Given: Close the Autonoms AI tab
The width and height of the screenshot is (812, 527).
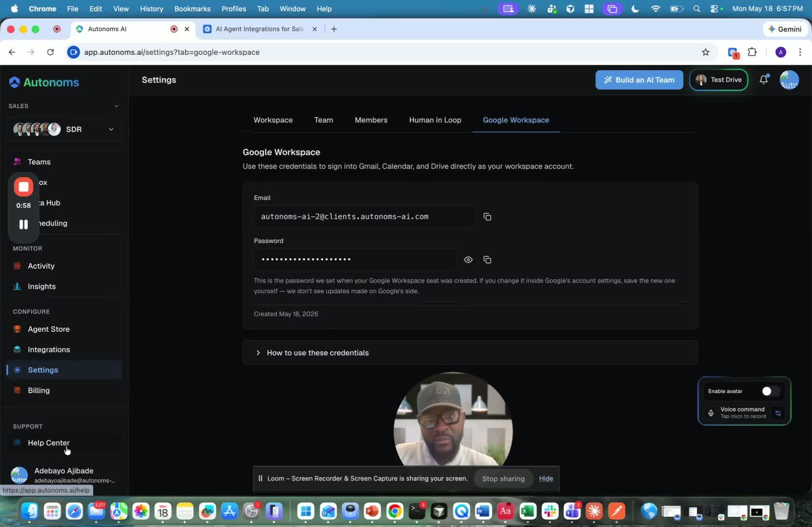Looking at the screenshot, I should [x=187, y=29].
